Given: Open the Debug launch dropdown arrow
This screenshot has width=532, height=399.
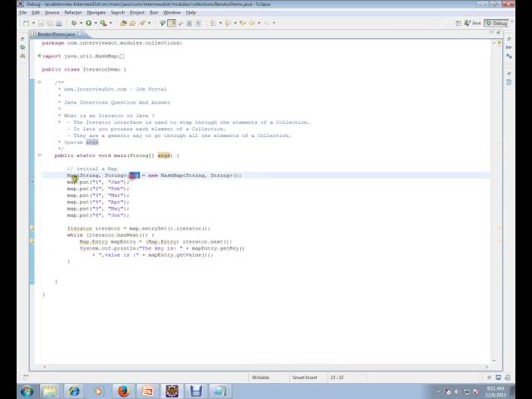Looking at the screenshot, I should pos(81,23).
